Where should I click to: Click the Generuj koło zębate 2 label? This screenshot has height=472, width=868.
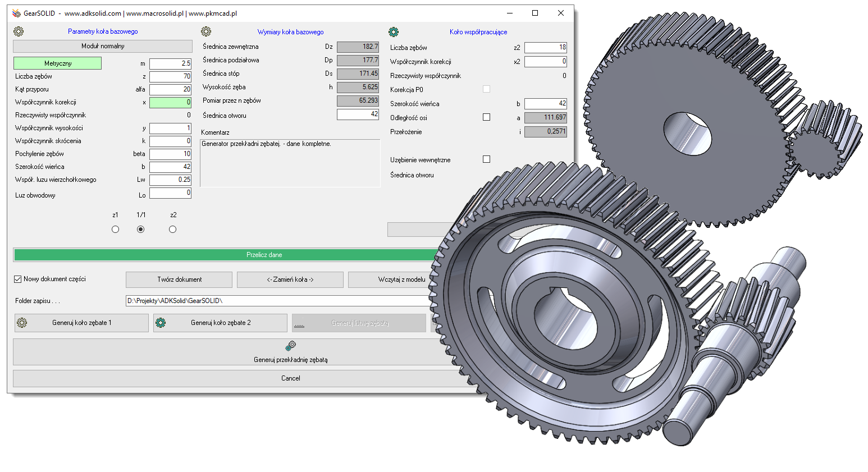tap(221, 323)
